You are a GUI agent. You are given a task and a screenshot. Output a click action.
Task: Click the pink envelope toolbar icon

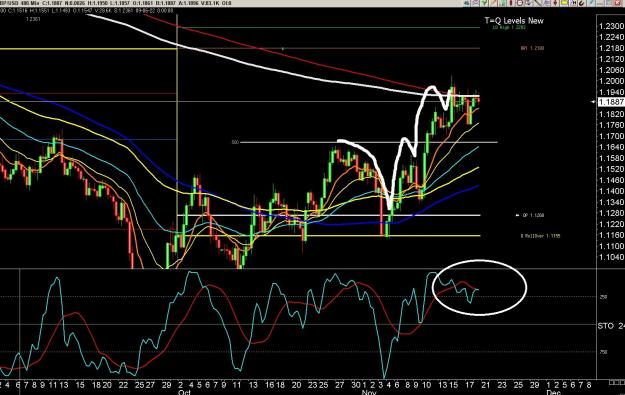coord(476,3)
